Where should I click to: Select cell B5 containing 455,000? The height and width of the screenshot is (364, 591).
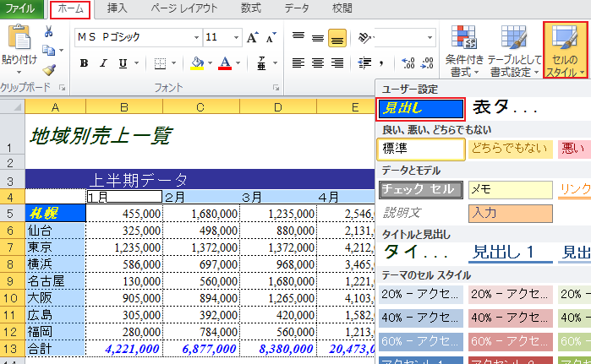[124, 214]
